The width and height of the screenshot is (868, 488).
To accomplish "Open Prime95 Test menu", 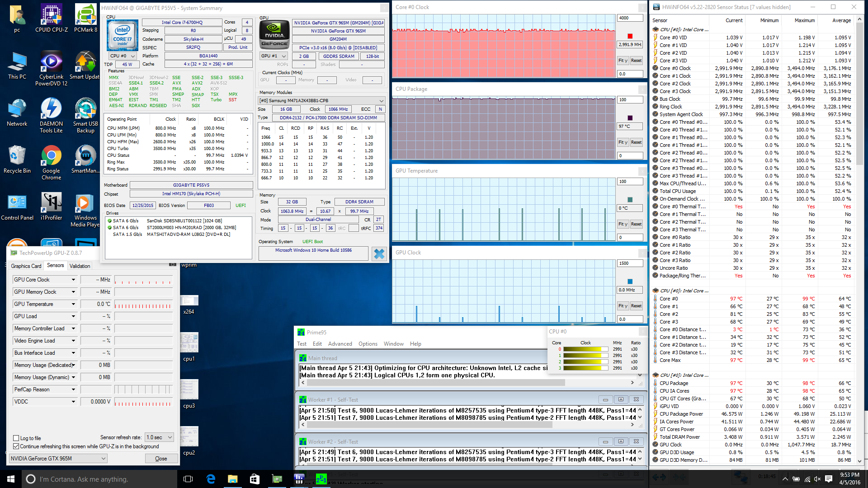I will (302, 344).
